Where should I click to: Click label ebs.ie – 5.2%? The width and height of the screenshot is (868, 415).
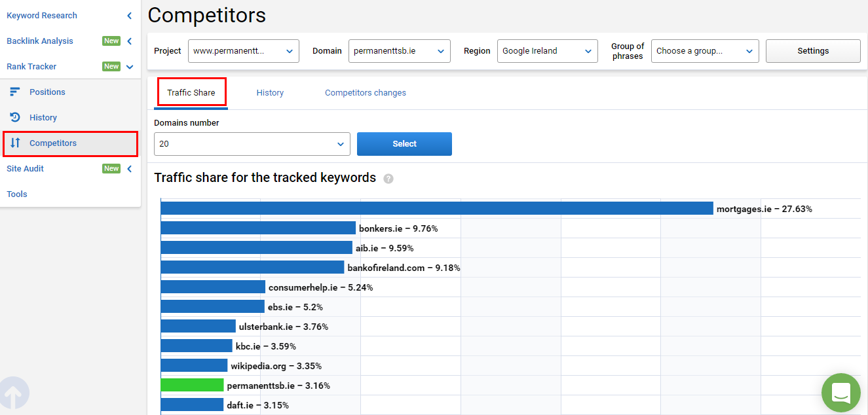295,307
